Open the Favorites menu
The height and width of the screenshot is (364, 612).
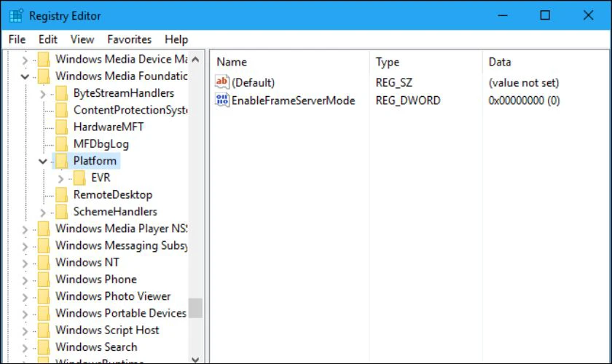[x=129, y=39]
